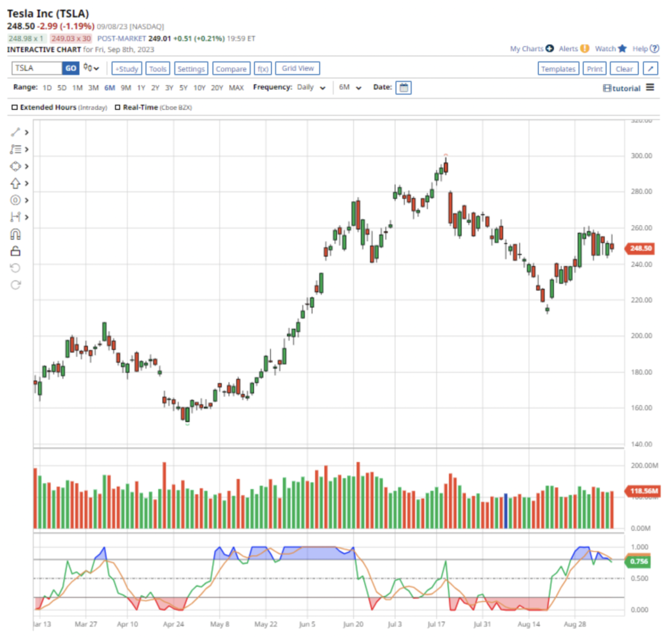672x640 pixels.
Task: Choose the 2Y range
Action: (x=155, y=88)
